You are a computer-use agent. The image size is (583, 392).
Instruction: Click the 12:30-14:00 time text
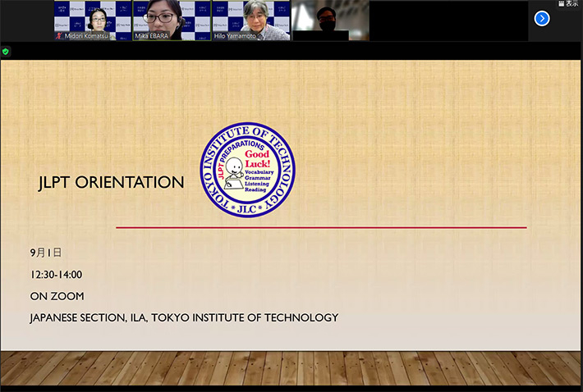click(x=56, y=275)
